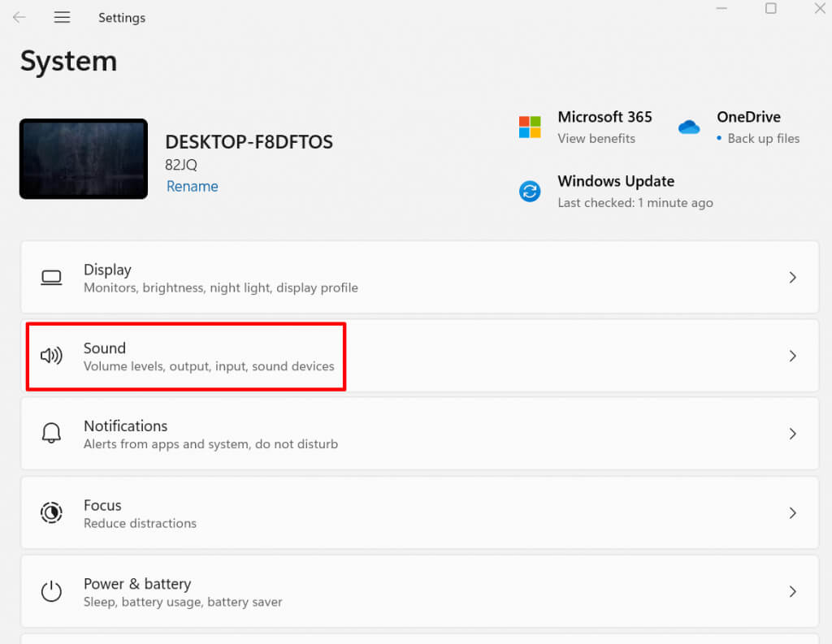The image size is (832, 644).
Task: Click the Sound speaker icon
Action: click(x=51, y=356)
